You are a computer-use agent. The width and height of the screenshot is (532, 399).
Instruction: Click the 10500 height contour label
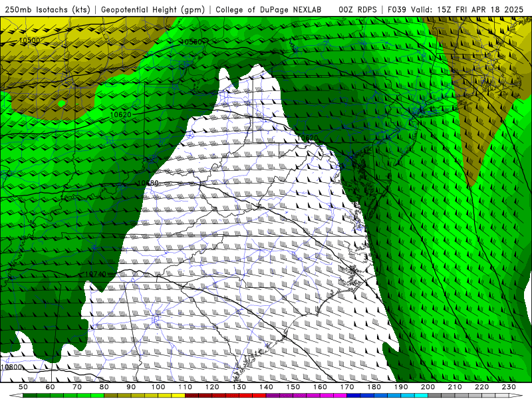pyautogui.click(x=29, y=41)
